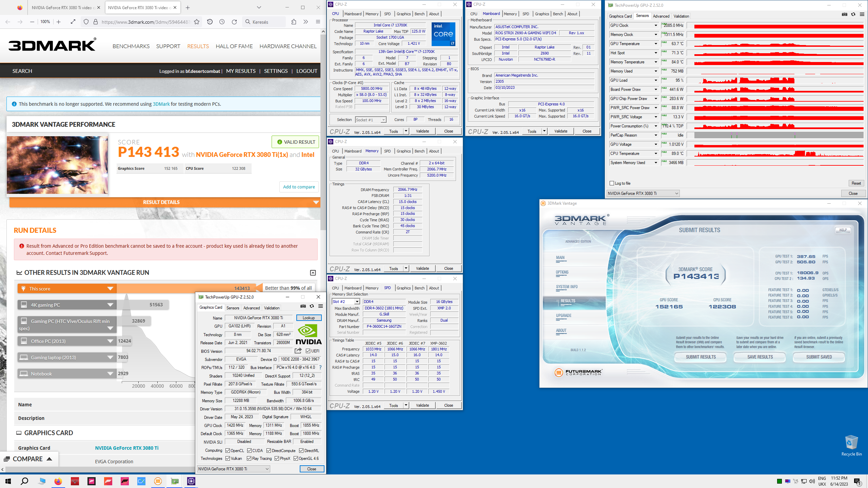Toggle the PhysX checkbox
868x488 pixels.
point(277,459)
